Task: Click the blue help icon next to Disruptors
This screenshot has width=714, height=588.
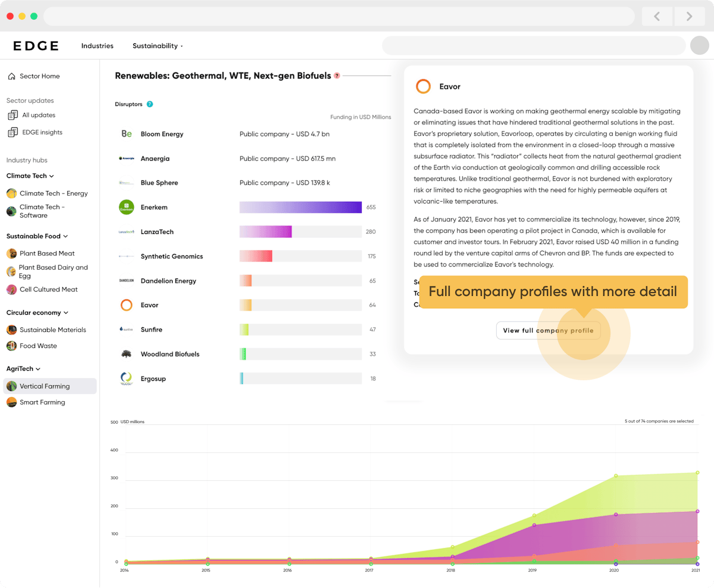Action: click(150, 104)
